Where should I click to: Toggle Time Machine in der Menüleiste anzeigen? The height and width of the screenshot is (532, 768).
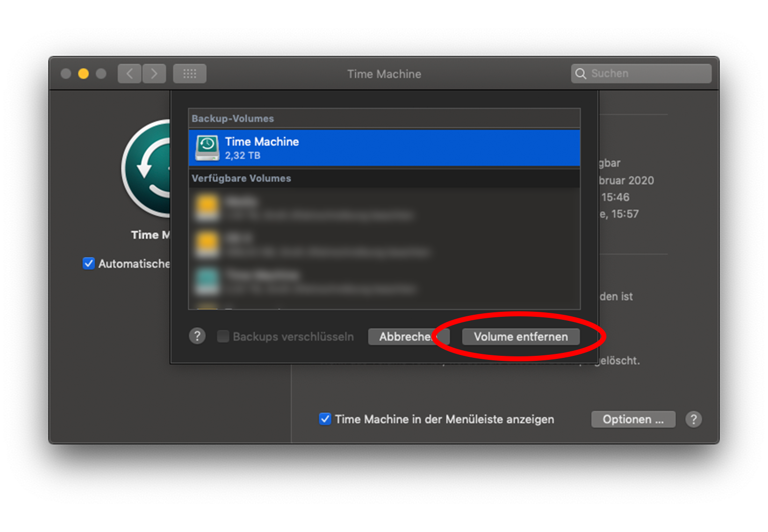[x=325, y=419]
